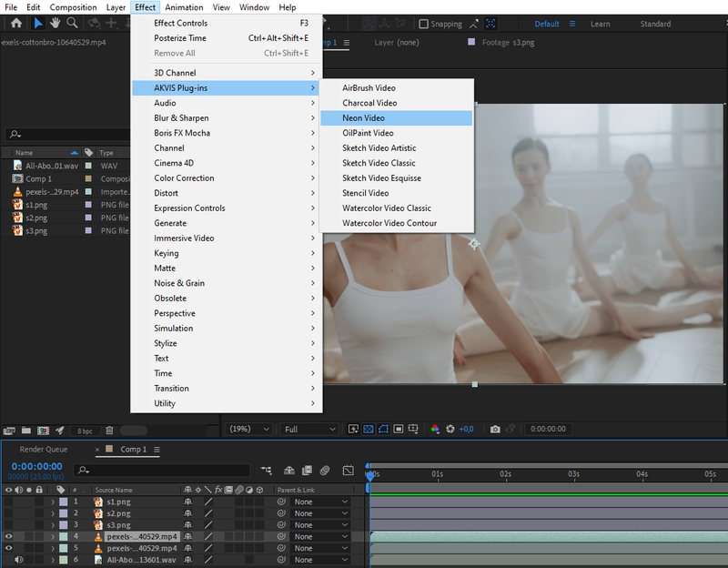
Task: Click the Project panel search field
Action: click(x=67, y=134)
